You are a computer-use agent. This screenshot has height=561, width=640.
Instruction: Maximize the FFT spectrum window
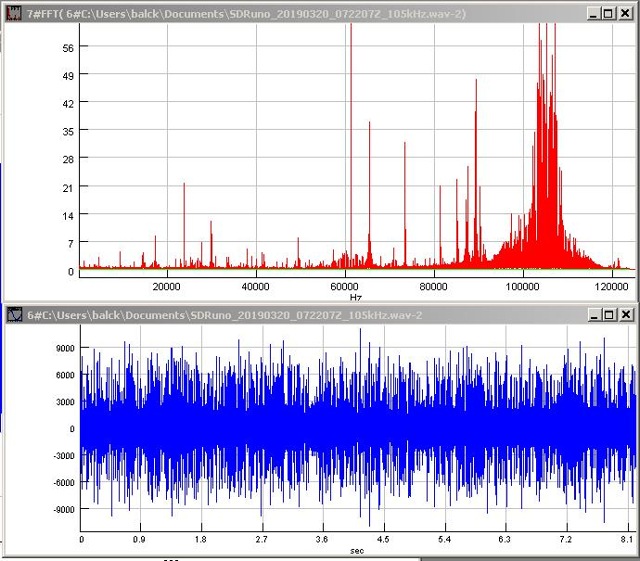[x=608, y=13]
